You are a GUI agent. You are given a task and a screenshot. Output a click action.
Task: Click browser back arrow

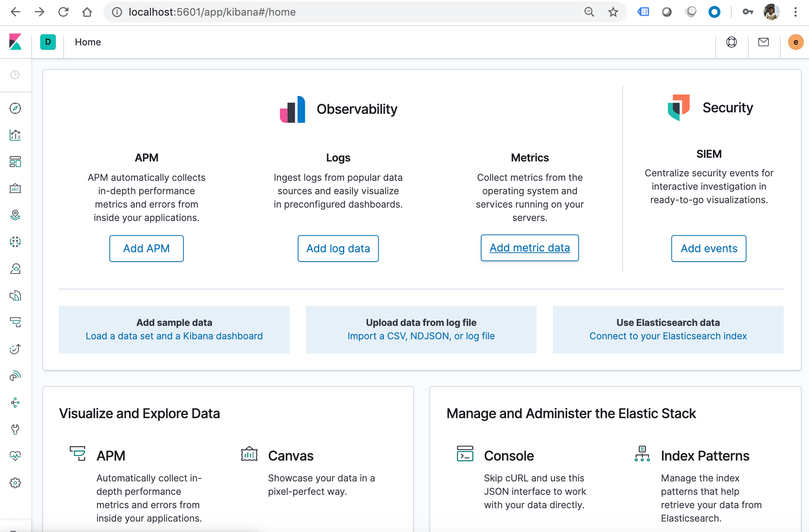click(x=16, y=12)
